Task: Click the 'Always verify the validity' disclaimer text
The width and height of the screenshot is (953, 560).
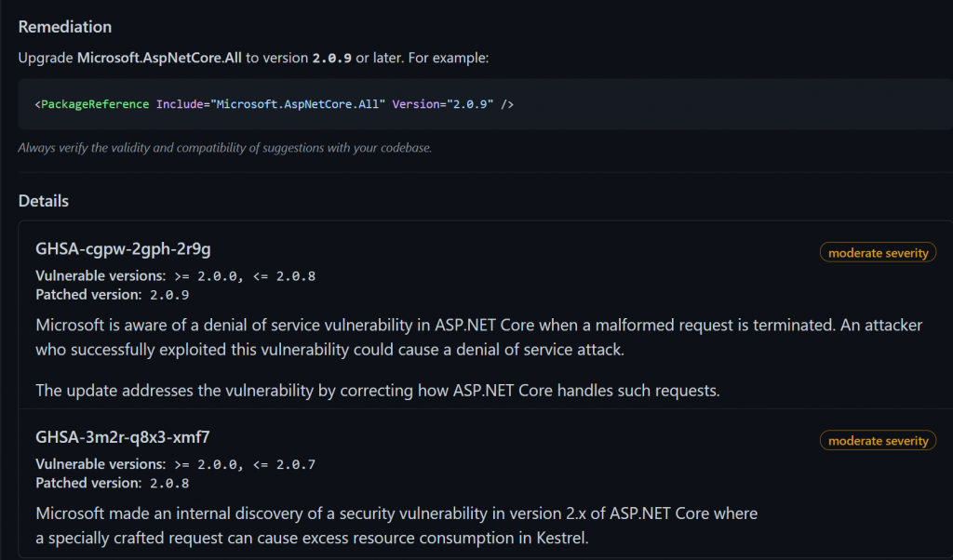Action: point(225,147)
